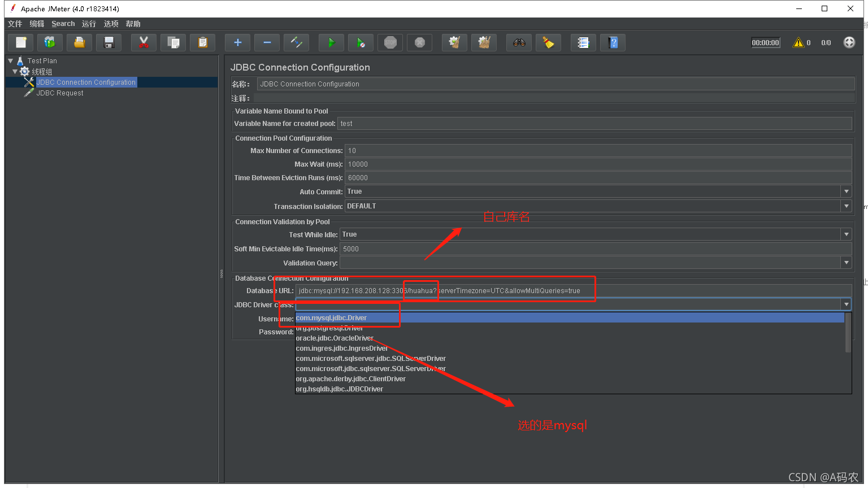This screenshot has width=868, height=488.
Task: Open the 选项 menu
Action: coord(111,24)
